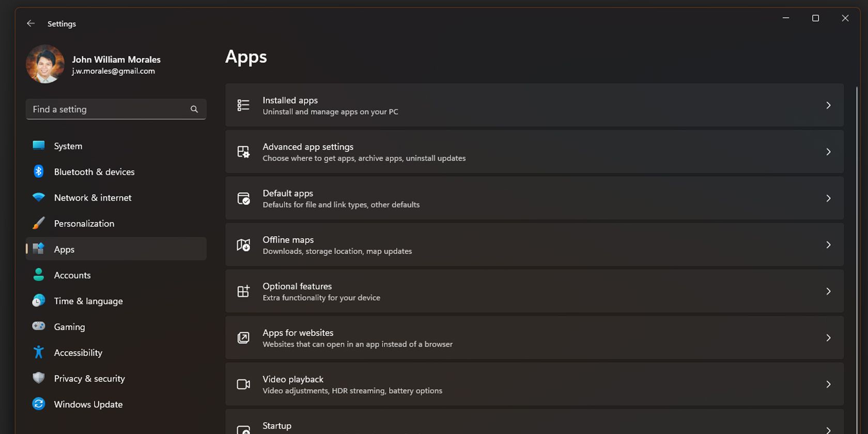The width and height of the screenshot is (868, 434).
Task: Click the Offline maps icon
Action: [x=243, y=244]
